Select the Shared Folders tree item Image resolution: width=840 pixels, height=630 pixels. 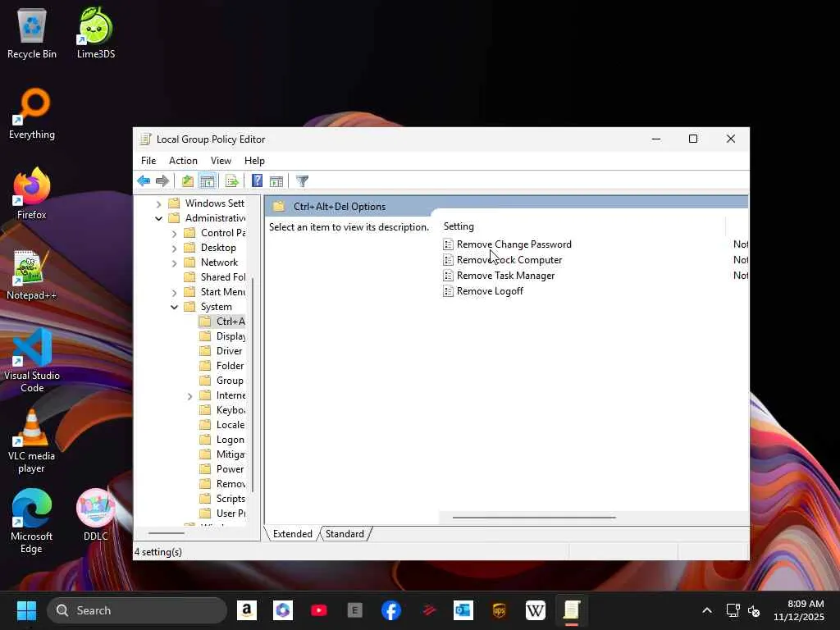(x=214, y=277)
